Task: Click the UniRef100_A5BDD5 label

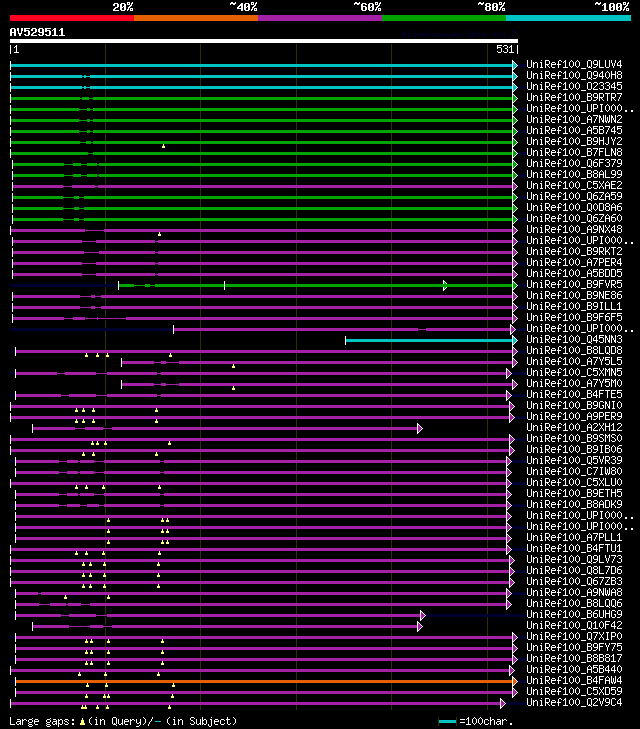Action: click(574, 273)
